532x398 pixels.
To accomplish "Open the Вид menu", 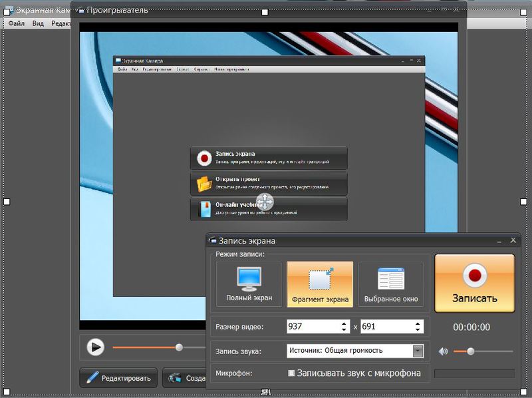I will (x=38, y=23).
